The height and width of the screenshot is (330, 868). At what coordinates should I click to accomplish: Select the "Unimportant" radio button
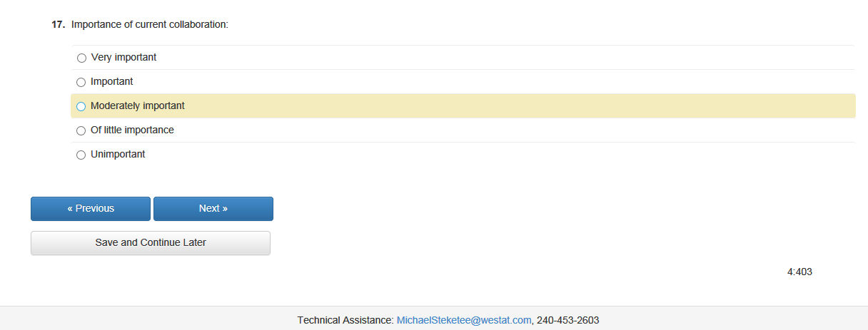[x=81, y=155]
